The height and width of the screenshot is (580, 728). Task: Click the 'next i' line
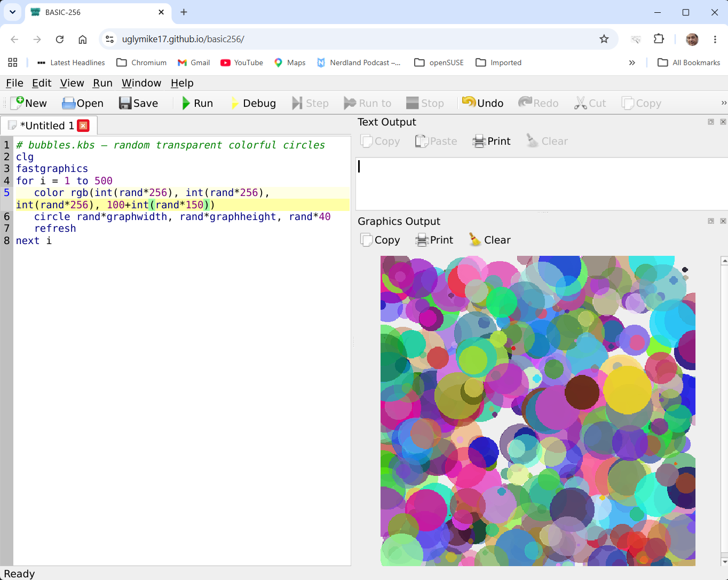(x=34, y=241)
